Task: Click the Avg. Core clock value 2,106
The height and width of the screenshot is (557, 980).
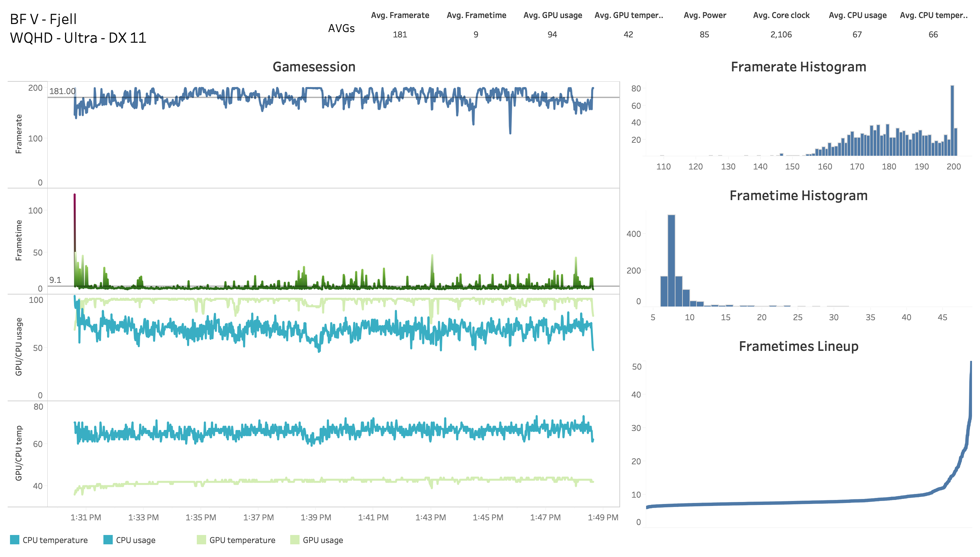Action: (x=781, y=34)
